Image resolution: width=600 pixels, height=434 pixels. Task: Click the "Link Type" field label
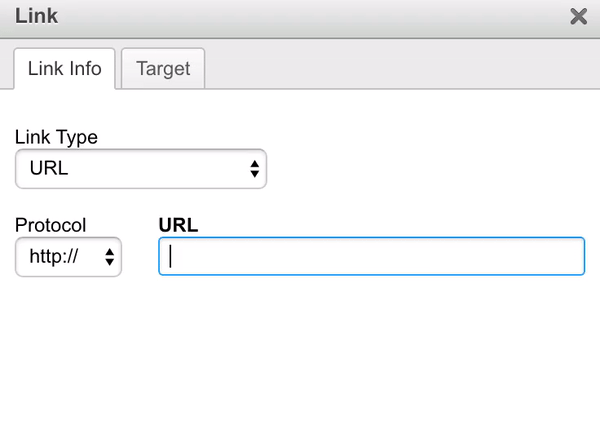click(x=56, y=138)
